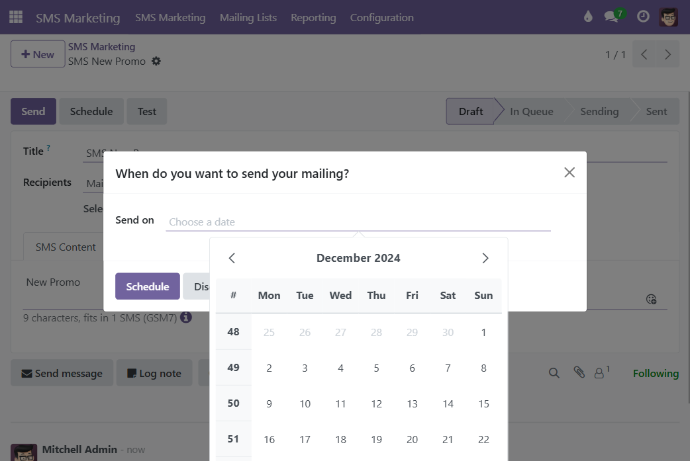The width and height of the screenshot is (690, 461).
Task: Go to previous record arrow in pager
Action: 644,54
